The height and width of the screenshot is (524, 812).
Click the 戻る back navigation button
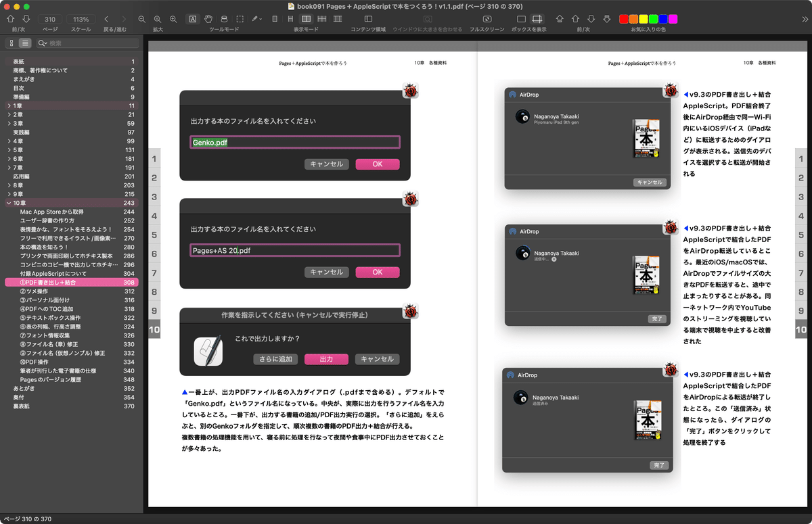coord(106,19)
